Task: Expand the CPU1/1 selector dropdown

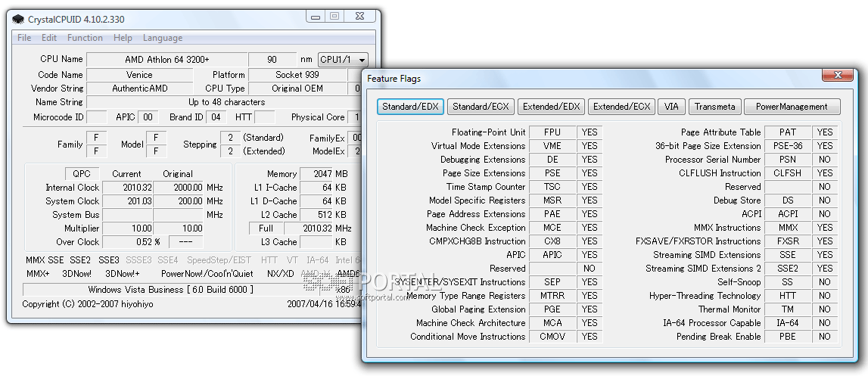Action: click(344, 59)
